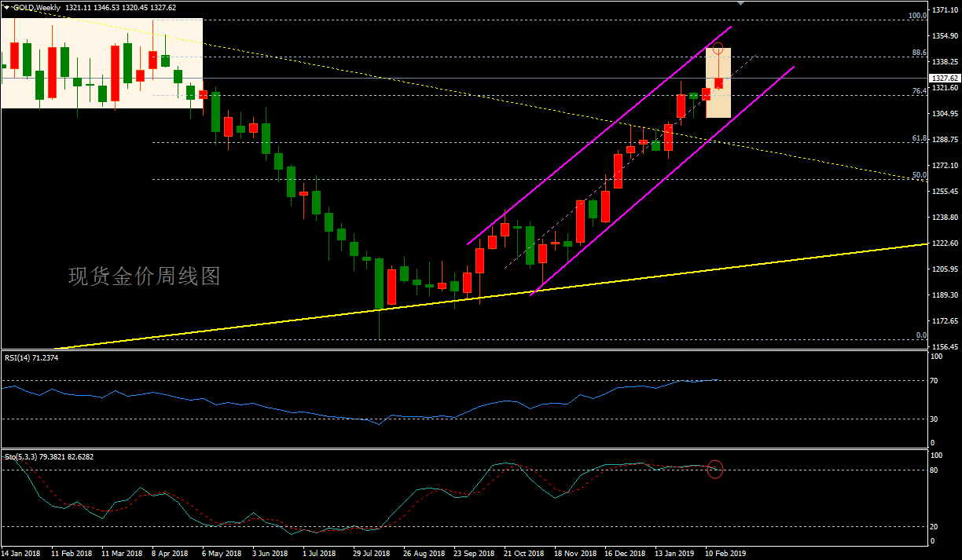Select the Fibonacci 0.0 level label
Viewport: 962px width, 560px height.
pyautogui.click(x=922, y=335)
